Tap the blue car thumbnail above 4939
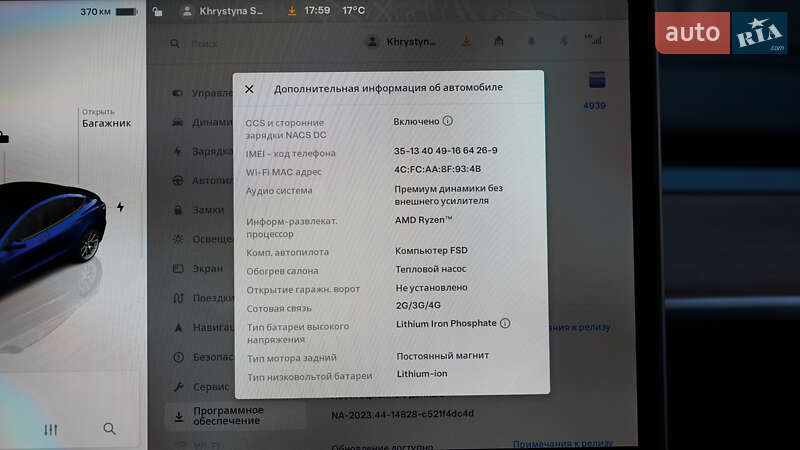This screenshot has width=800, height=450. coord(597,80)
